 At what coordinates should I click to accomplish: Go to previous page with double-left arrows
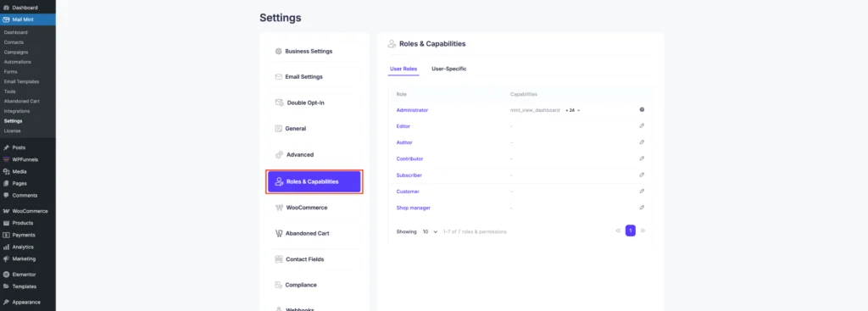coord(618,230)
